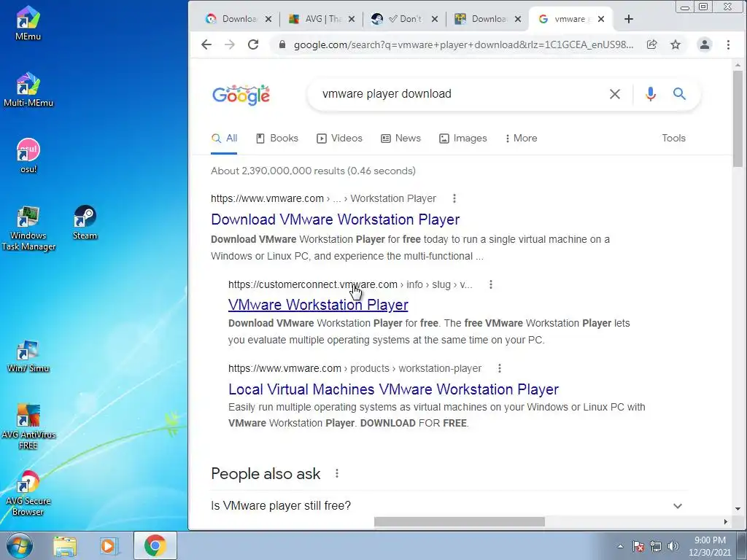Click the Show desktop strip
The width and height of the screenshot is (747, 560).
click(742, 545)
